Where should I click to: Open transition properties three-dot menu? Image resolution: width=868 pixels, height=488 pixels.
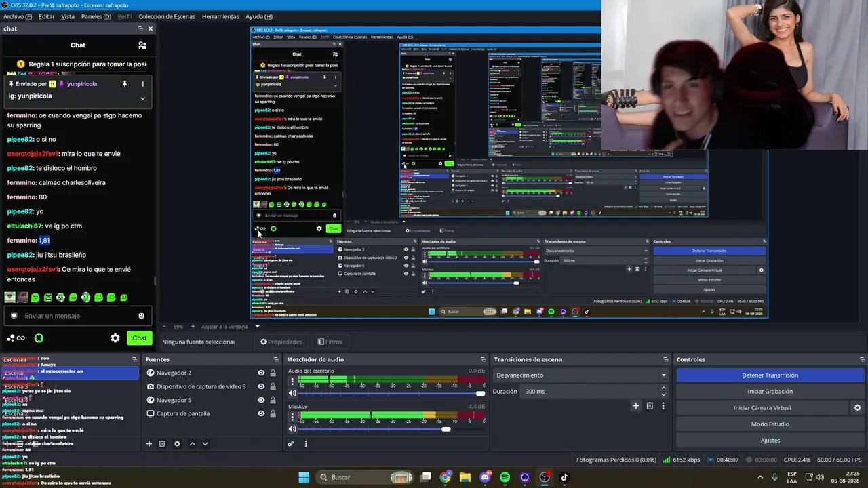pyautogui.click(x=663, y=406)
